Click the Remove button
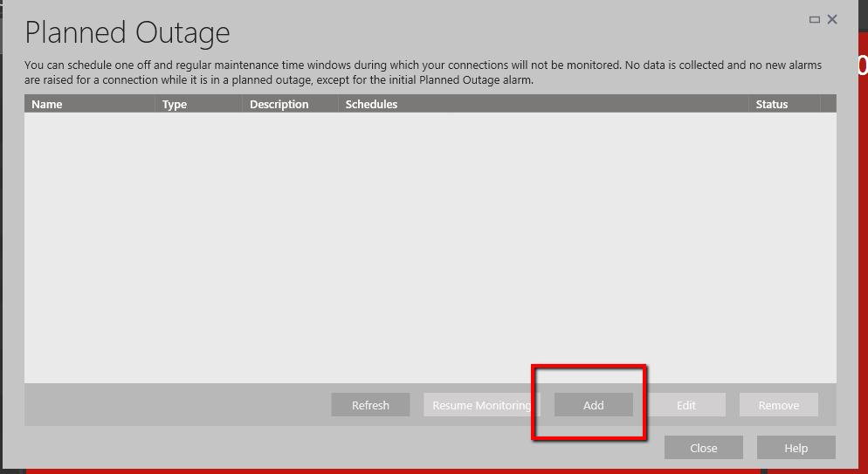Viewport: 868px width, 474px height. click(x=778, y=405)
